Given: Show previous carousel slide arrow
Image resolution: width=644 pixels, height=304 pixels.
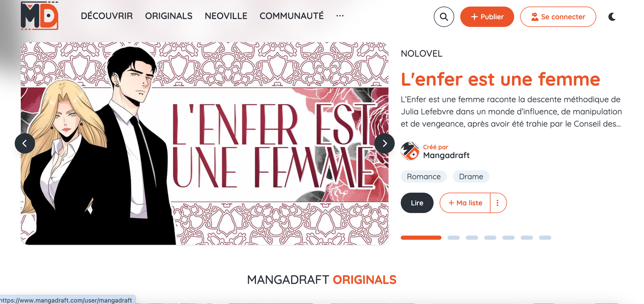Looking at the screenshot, I should (x=25, y=143).
